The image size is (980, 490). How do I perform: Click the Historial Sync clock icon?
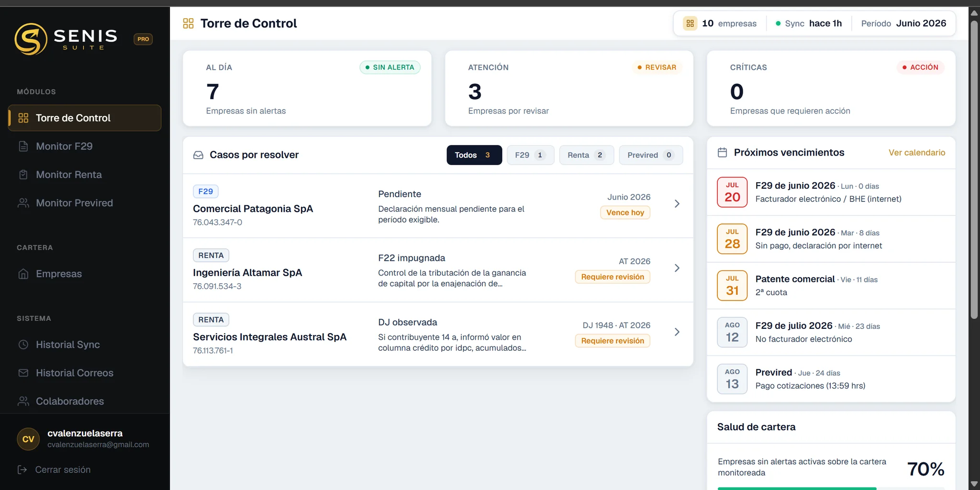click(23, 345)
